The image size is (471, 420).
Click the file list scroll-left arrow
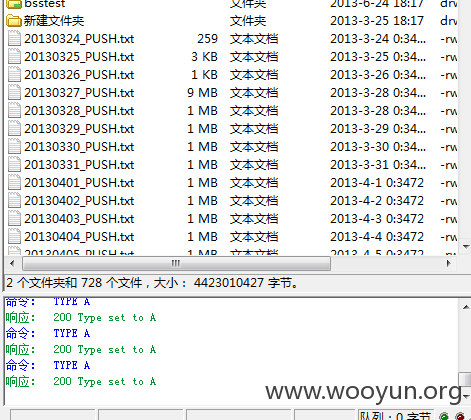pos(12,263)
